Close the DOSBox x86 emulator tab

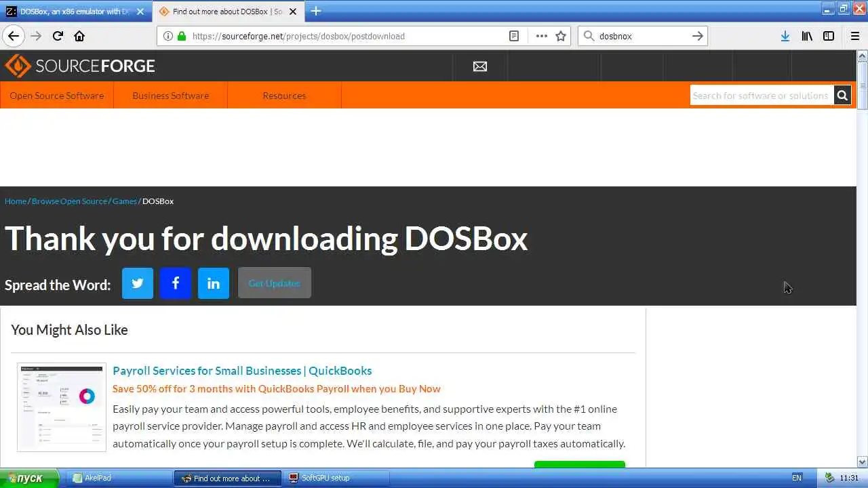[140, 12]
